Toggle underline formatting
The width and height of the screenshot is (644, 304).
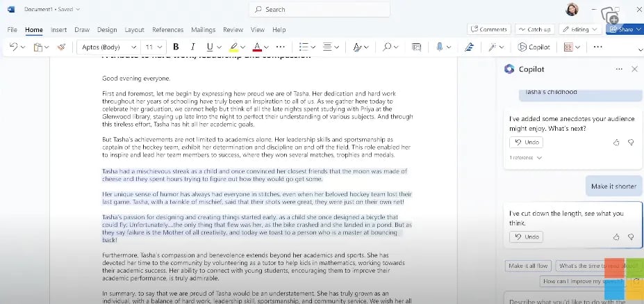click(x=210, y=47)
